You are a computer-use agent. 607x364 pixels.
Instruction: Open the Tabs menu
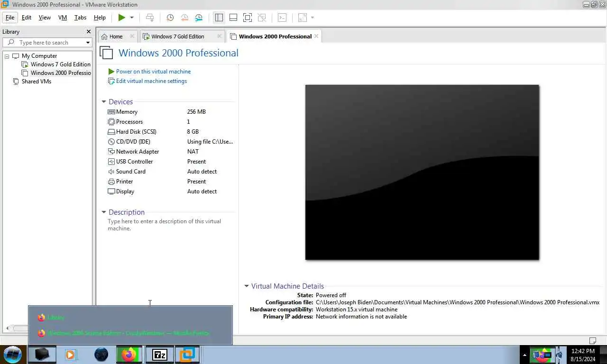tap(80, 18)
